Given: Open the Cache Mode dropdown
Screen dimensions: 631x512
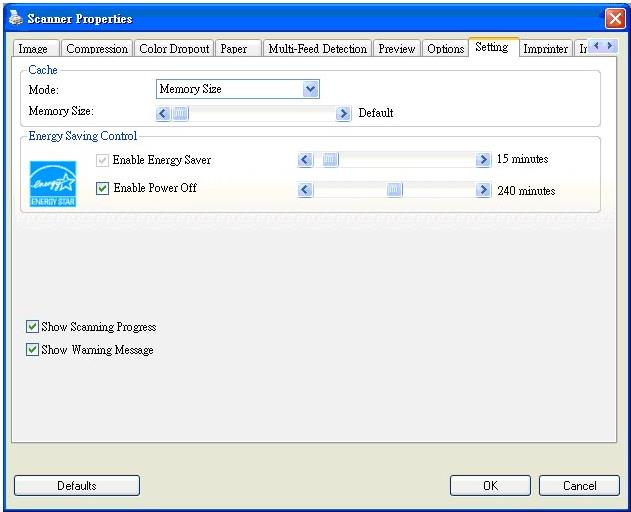Looking at the screenshot, I should coord(238,89).
